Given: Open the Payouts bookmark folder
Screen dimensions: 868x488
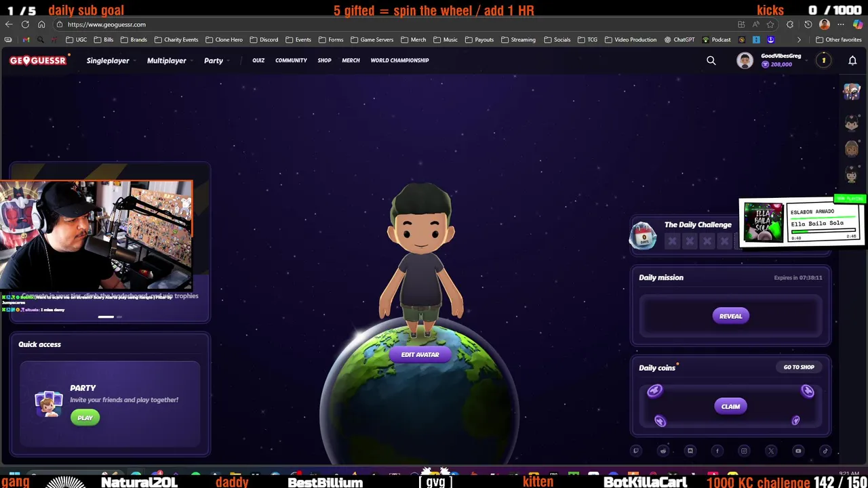Looking at the screenshot, I should click(x=479, y=39).
